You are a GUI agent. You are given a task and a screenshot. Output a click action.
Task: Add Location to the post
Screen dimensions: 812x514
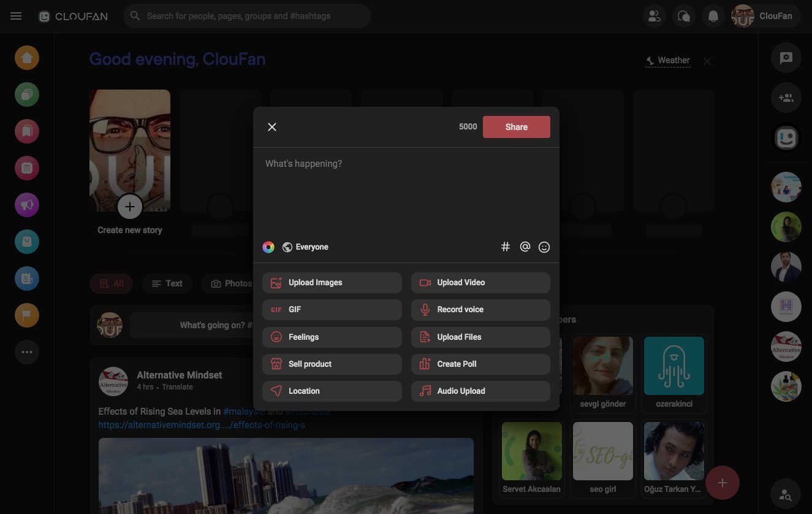pyautogui.click(x=332, y=391)
